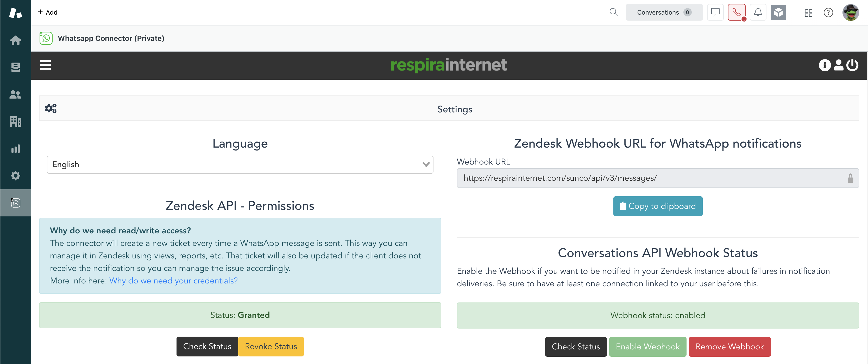Open the Admin settings gear in the sidebar
868x364 pixels.
click(16, 175)
